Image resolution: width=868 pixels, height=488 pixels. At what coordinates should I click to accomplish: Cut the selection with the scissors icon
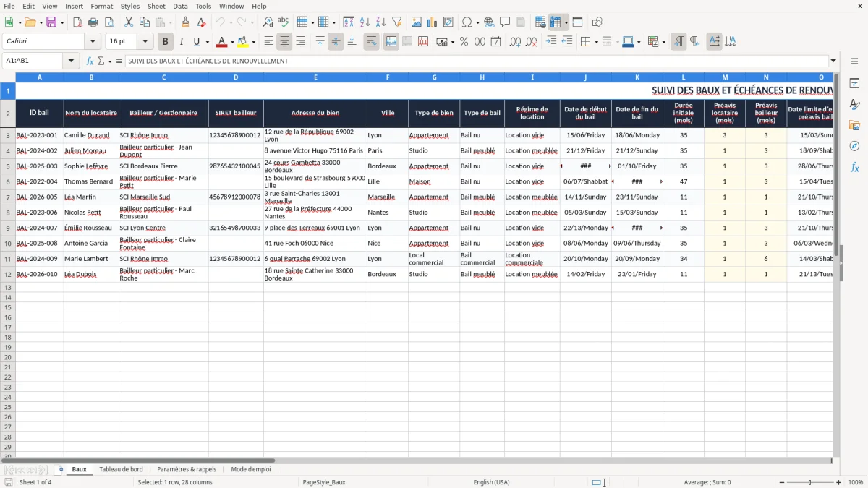coord(128,22)
